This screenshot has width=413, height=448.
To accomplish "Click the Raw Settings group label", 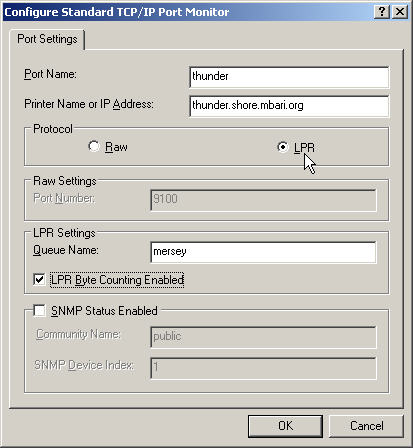I will (x=65, y=181).
